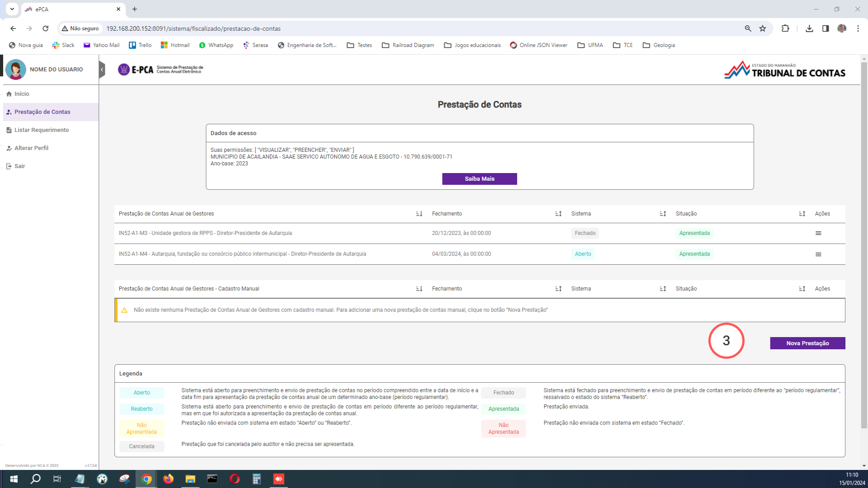Expand the Fechamento column sort in Cadastro Manual
Image resolution: width=868 pixels, height=488 pixels.
point(559,288)
